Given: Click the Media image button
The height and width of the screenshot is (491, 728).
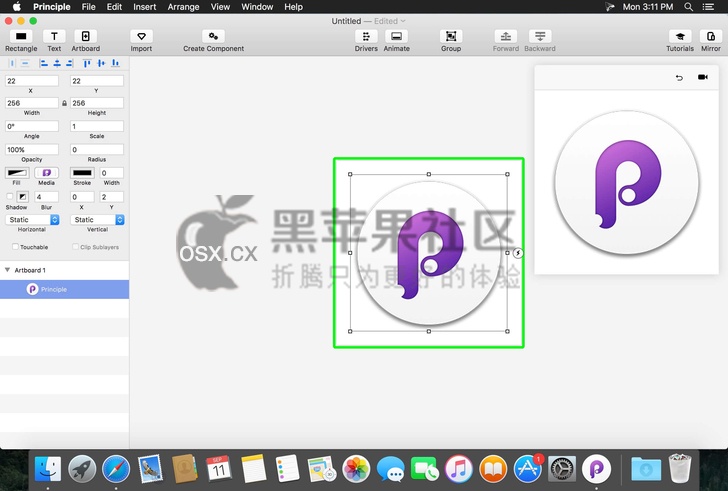Looking at the screenshot, I should point(46,173).
